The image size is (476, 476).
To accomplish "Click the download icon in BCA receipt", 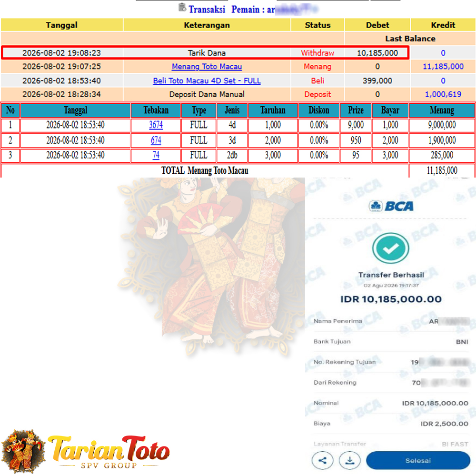I will coord(350,460).
